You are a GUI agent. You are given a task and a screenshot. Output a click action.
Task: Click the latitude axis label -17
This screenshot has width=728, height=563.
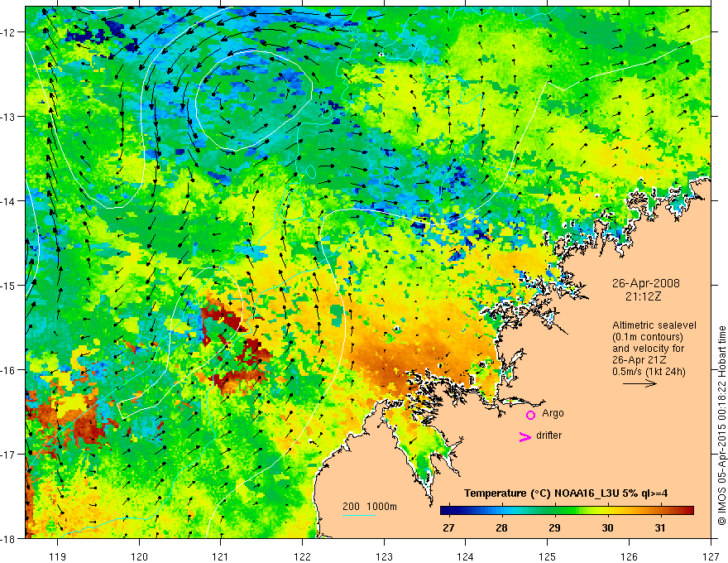(x=8, y=455)
